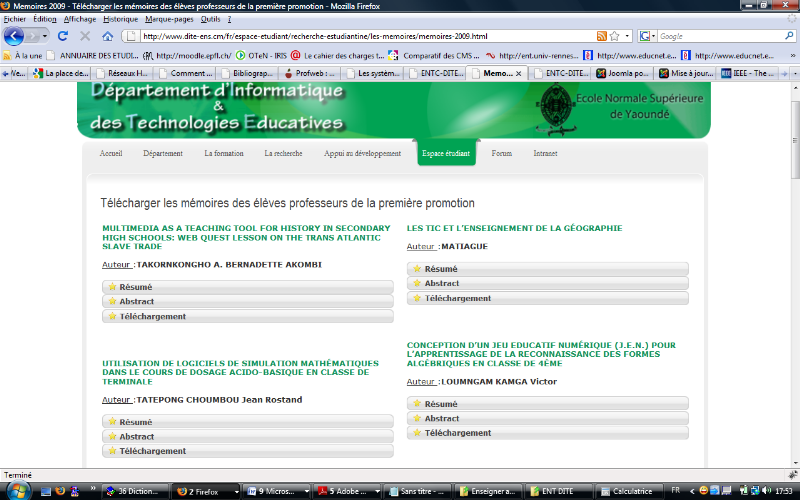Click the browser back arrow button
Viewport: 800px width, 500px height.
(14, 36)
